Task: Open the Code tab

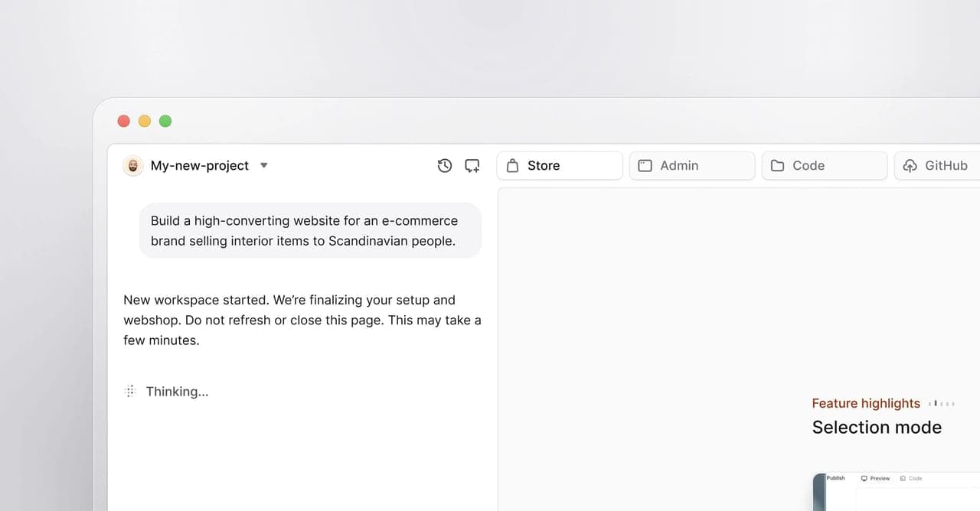Action: click(825, 165)
